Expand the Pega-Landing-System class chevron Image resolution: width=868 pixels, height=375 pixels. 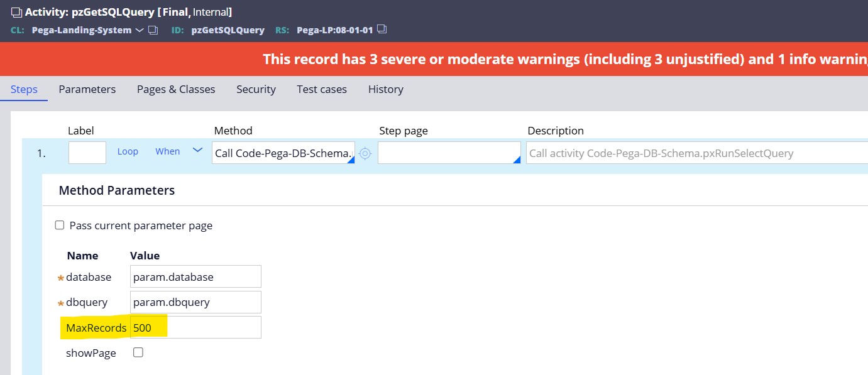point(140,30)
